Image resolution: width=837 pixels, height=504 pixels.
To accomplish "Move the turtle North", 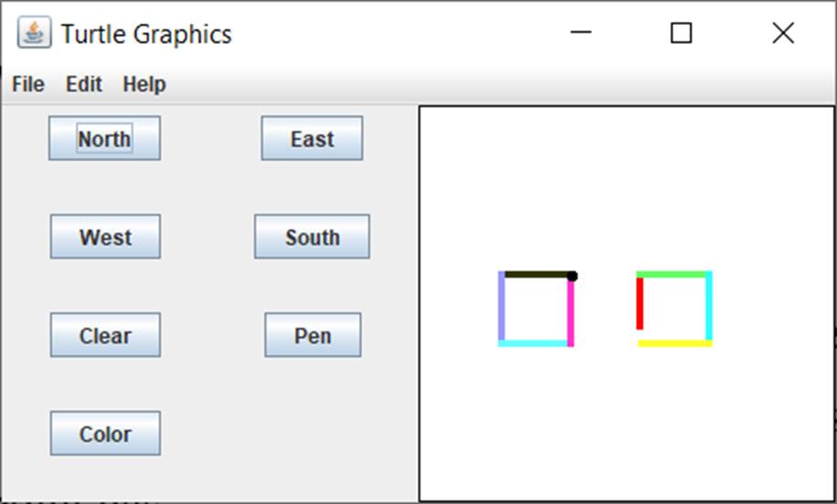I will [x=104, y=139].
